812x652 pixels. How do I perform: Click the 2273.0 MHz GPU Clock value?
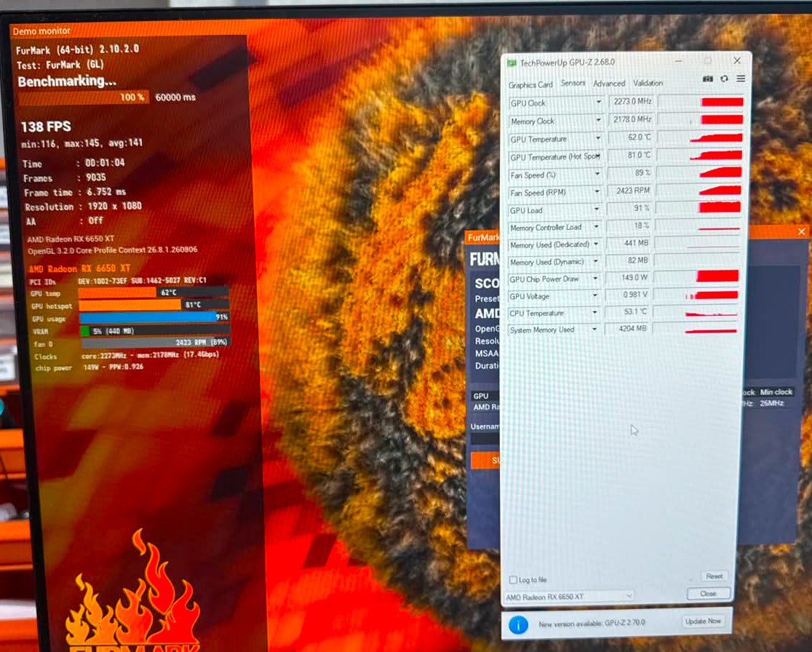[x=632, y=101]
